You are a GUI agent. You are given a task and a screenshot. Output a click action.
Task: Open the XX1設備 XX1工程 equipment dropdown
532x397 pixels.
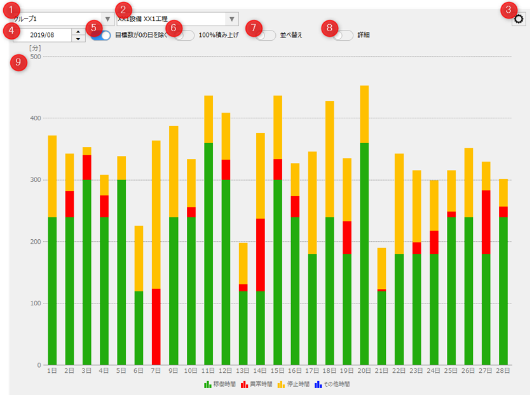(x=231, y=18)
